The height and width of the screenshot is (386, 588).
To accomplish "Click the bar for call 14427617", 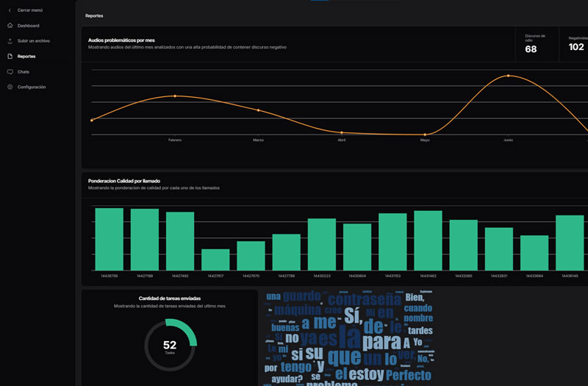I will pyautogui.click(x=215, y=260).
